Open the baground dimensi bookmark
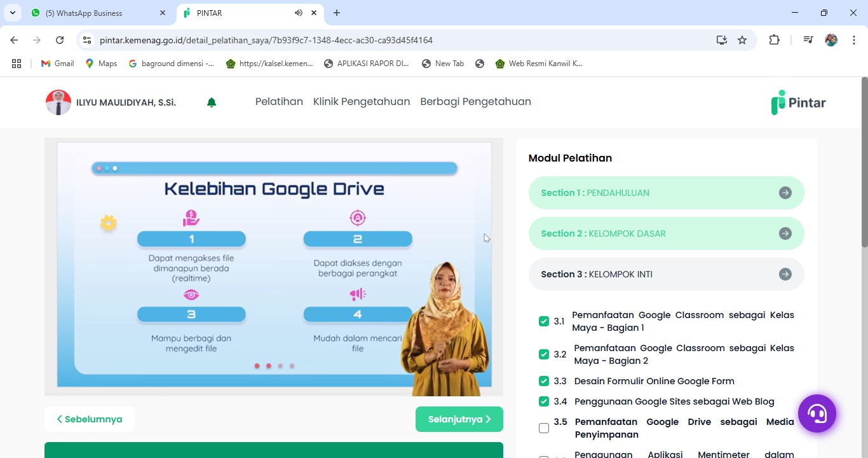 172,64
